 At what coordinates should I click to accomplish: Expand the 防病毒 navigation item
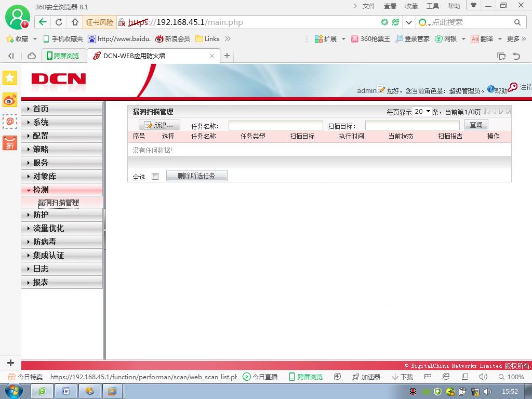coord(62,242)
